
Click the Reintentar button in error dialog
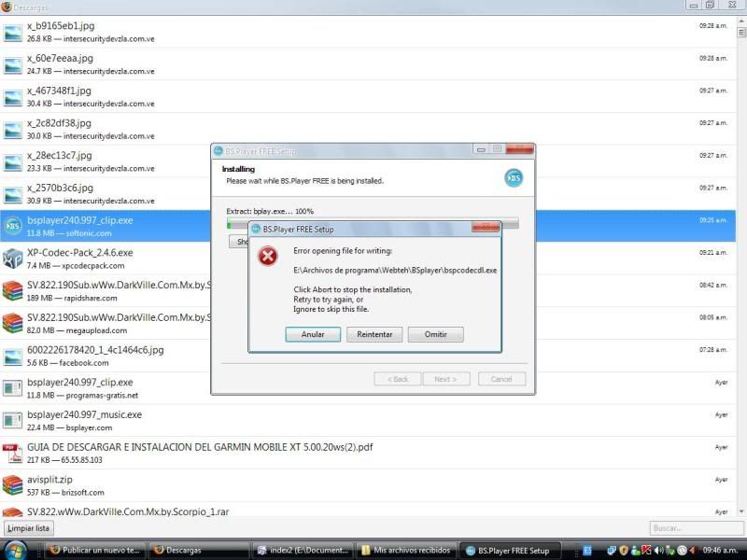click(374, 334)
